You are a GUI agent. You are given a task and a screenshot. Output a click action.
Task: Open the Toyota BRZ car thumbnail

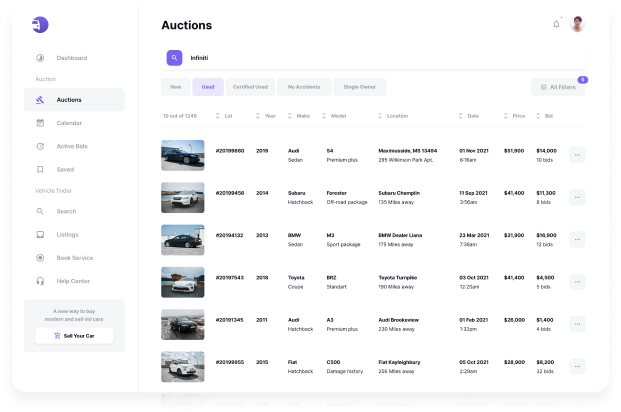coord(183,282)
